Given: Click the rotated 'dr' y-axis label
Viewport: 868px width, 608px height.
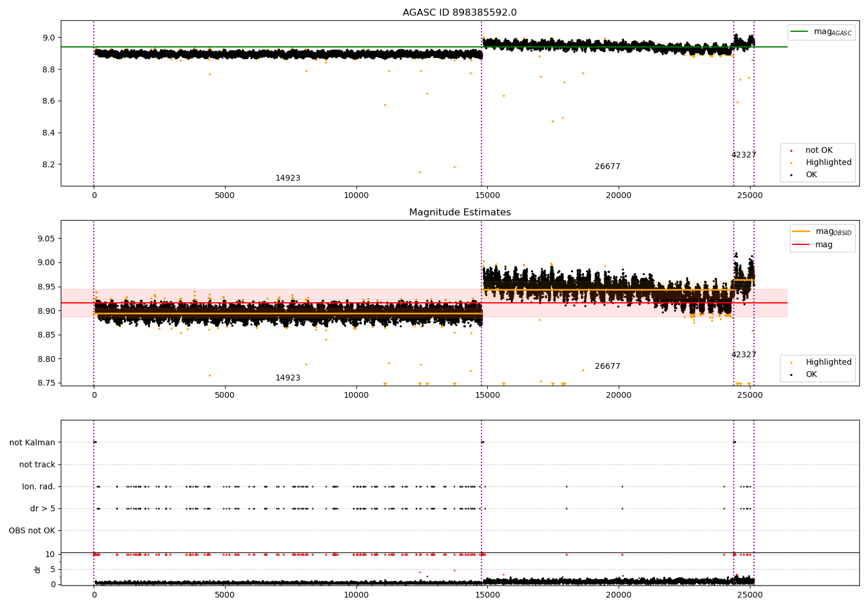Looking at the screenshot, I should (x=38, y=569).
